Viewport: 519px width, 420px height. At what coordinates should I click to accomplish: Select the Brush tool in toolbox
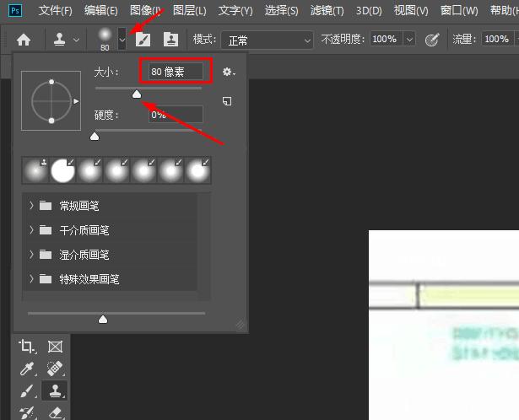tap(28, 390)
